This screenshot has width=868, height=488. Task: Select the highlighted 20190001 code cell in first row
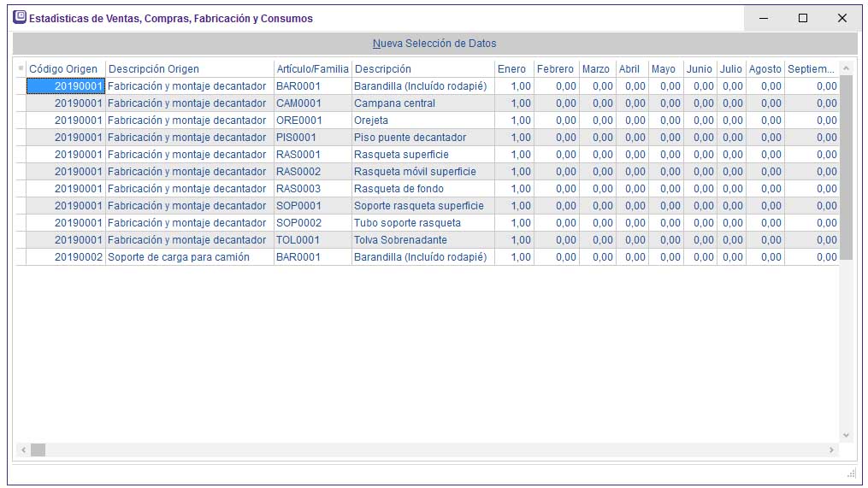pos(66,86)
